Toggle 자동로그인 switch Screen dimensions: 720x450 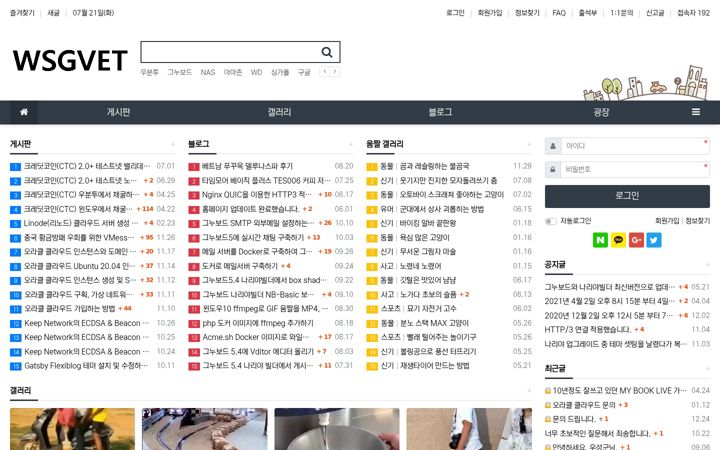click(550, 221)
